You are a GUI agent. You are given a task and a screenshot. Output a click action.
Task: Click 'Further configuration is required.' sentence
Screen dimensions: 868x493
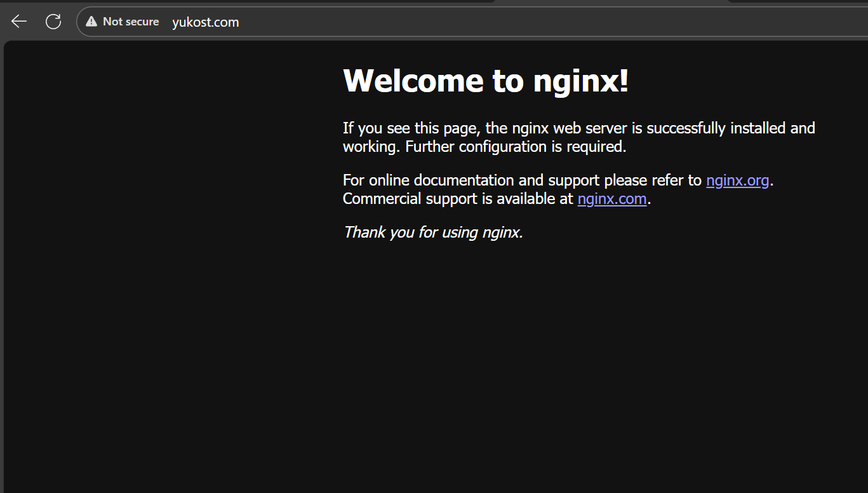pos(516,147)
